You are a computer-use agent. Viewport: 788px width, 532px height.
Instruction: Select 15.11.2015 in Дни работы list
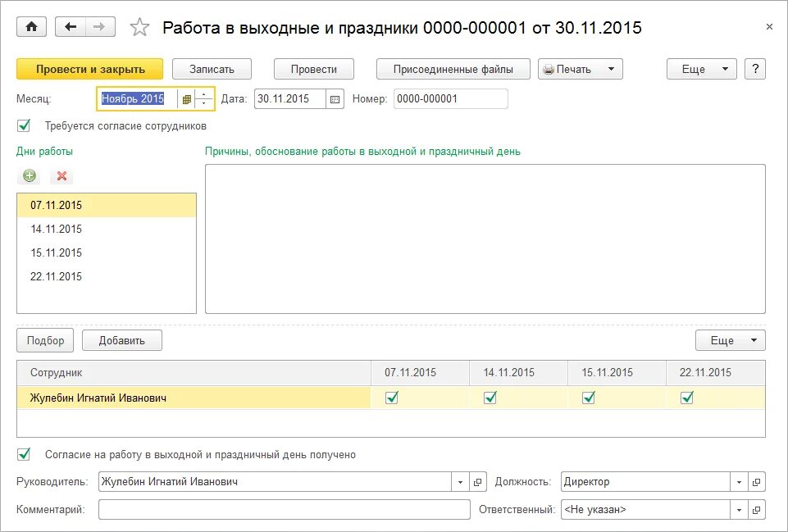(x=107, y=252)
